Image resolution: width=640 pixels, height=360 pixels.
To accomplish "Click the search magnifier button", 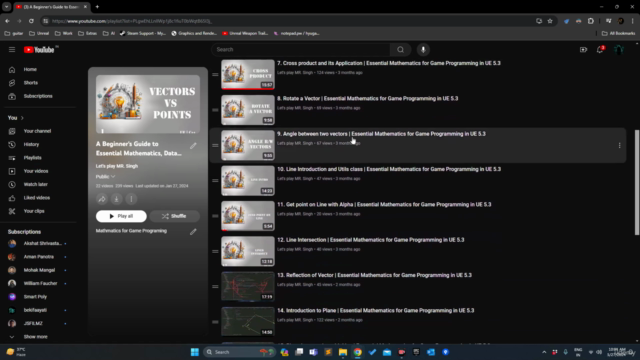I will [400, 49].
